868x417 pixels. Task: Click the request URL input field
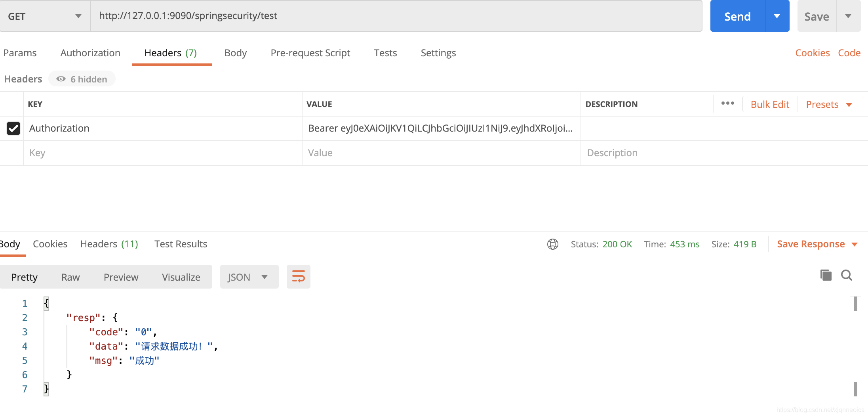(x=356, y=16)
